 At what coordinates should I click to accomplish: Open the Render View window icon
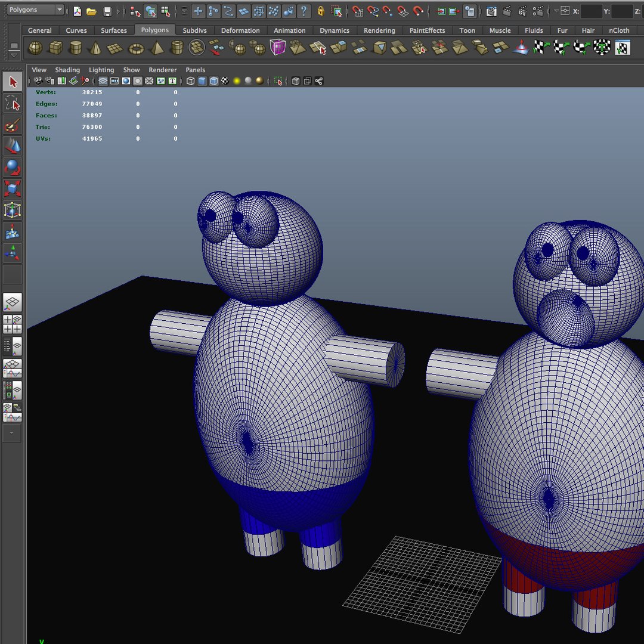[491, 11]
